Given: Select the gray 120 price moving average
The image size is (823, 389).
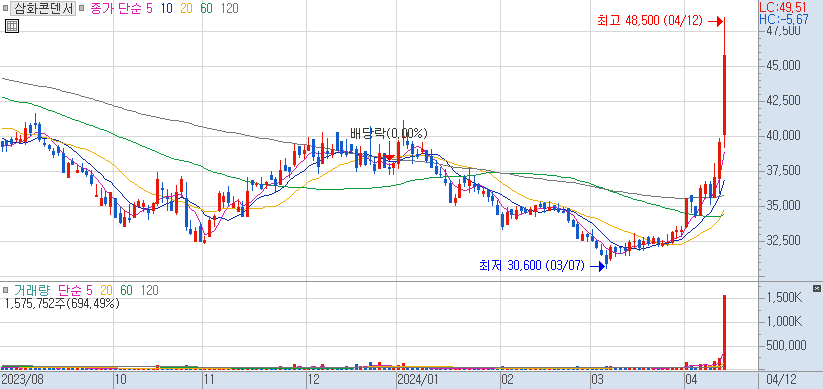Looking at the screenshot, I should click(x=229, y=8).
